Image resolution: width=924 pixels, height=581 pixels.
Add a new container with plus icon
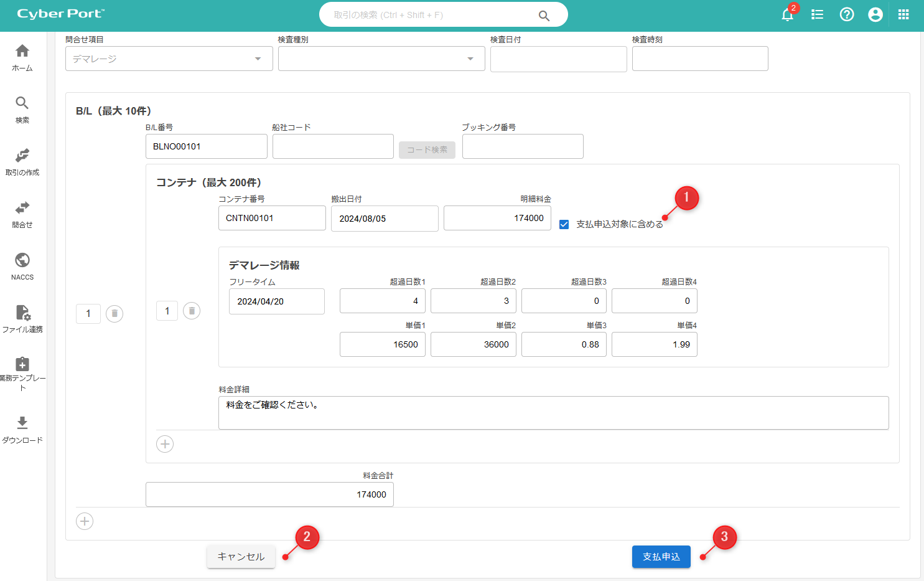pyautogui.click(x=165, y=444)
